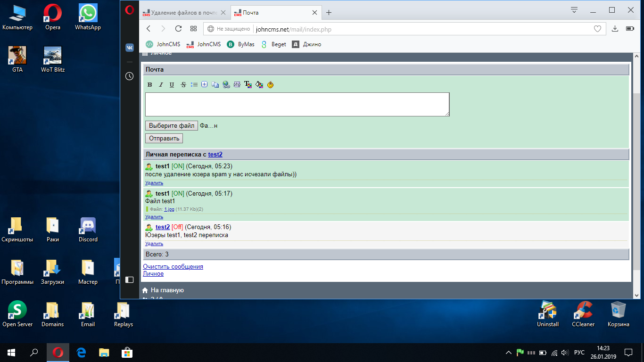Apply bold formatting in the mail editor
The height and width of the screenshot is (362, 644).
150,85
